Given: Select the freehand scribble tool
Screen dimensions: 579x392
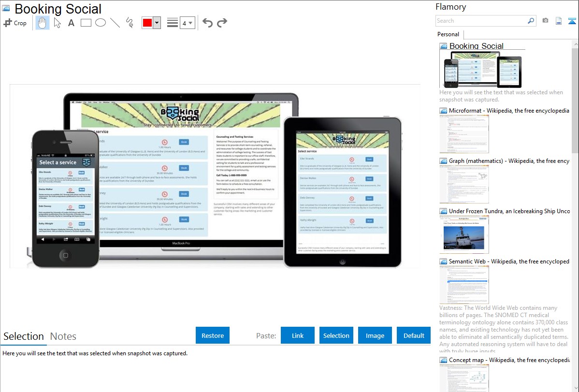Looking at the screenshot, I should click(130, 23).
